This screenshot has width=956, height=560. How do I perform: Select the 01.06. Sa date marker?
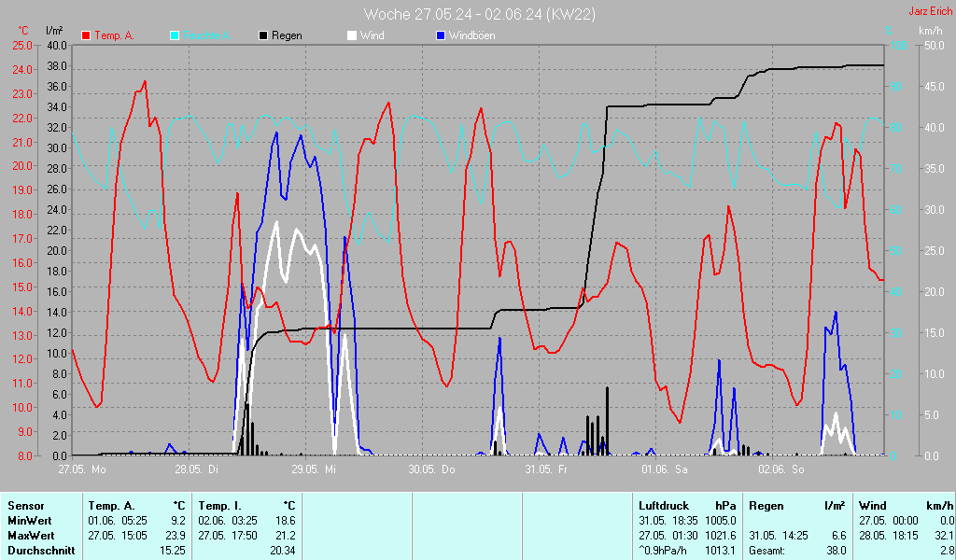(x=663, y=469)
